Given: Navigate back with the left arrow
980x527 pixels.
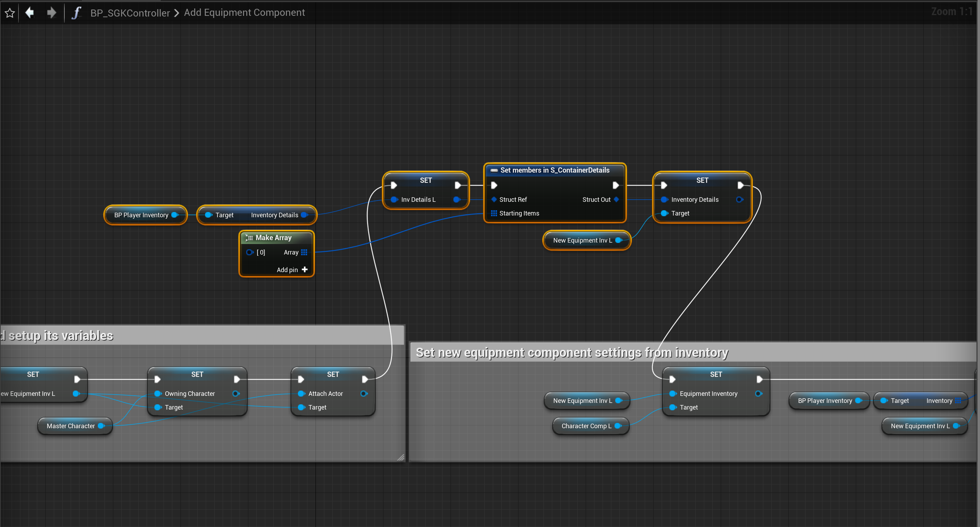Looking at the screenshot, I should [30, 13].
